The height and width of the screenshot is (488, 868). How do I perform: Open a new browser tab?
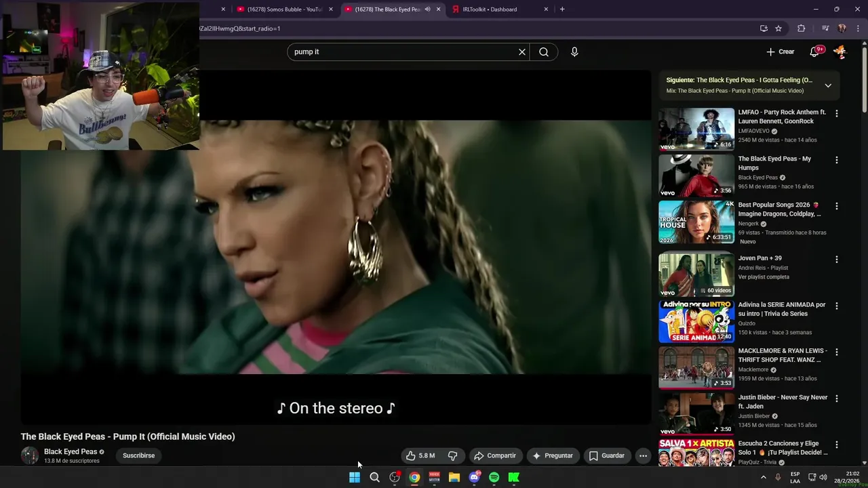[562, 9]
